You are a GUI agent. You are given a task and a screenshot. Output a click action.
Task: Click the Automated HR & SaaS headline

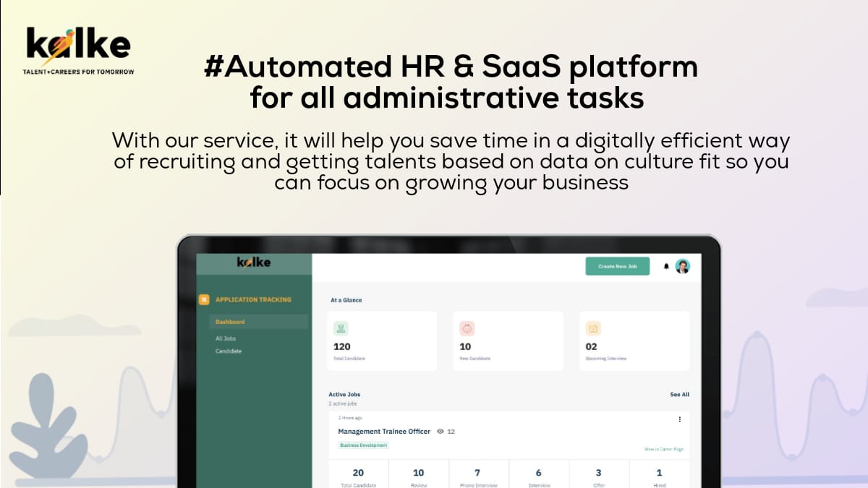pyautogui.click(x=451, y=82)
